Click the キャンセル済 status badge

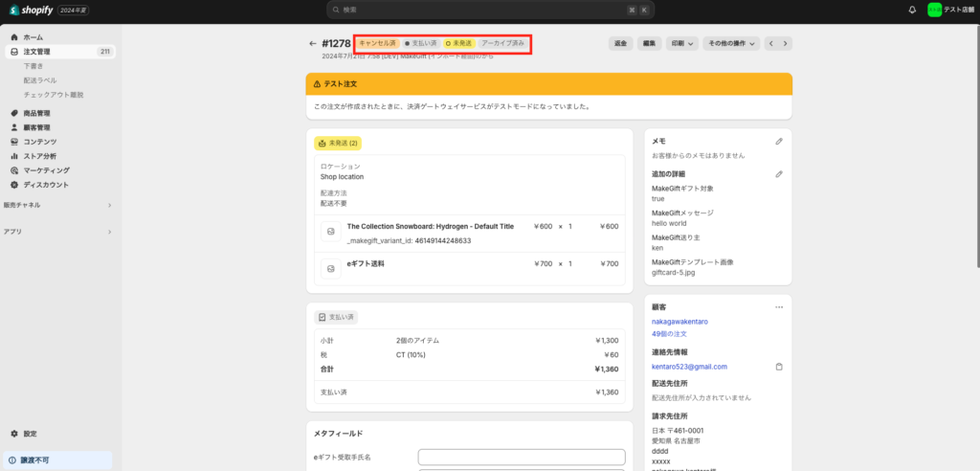377,43
